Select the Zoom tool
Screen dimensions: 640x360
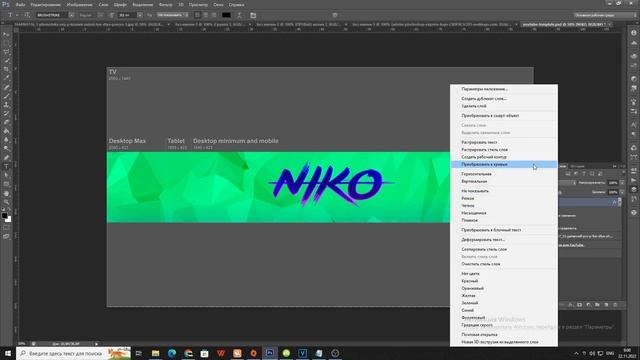point(6,202)
